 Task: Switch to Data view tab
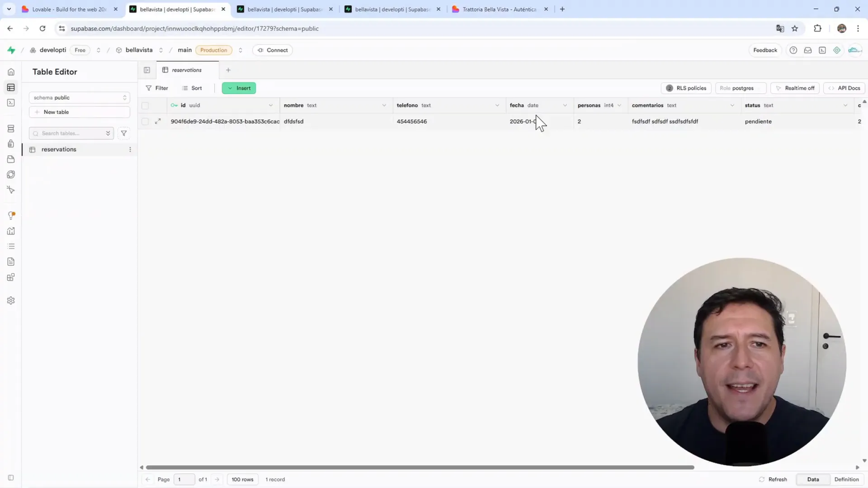pos(813,479)
